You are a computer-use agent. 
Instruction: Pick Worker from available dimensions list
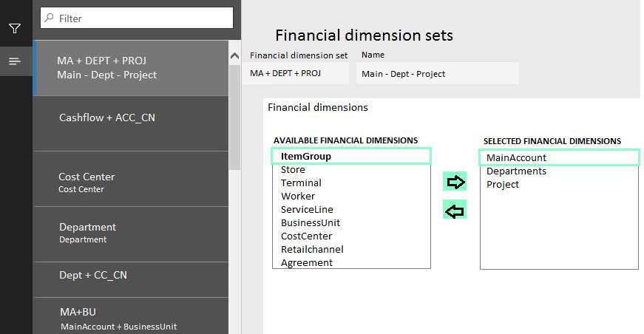click(298, 196)
